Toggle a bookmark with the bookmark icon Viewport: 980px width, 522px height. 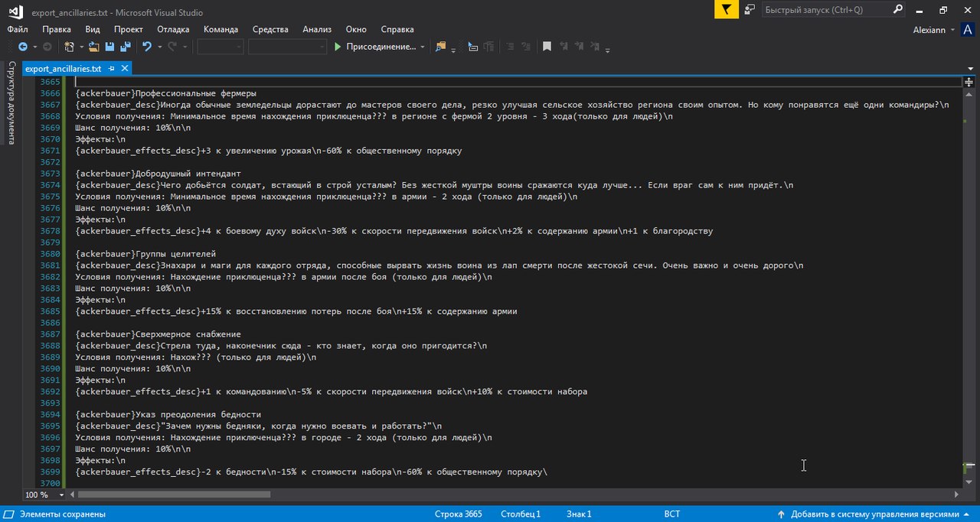click(x=547, y=47)
